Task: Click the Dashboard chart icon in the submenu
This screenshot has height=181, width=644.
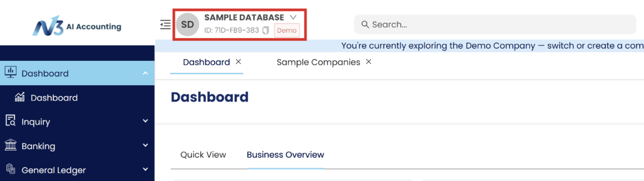Action: [x=20, y=97]
